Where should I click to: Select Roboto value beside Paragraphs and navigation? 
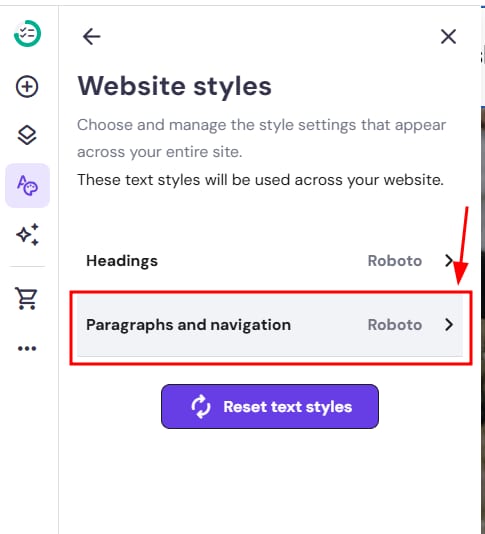(x=395, y=325)
